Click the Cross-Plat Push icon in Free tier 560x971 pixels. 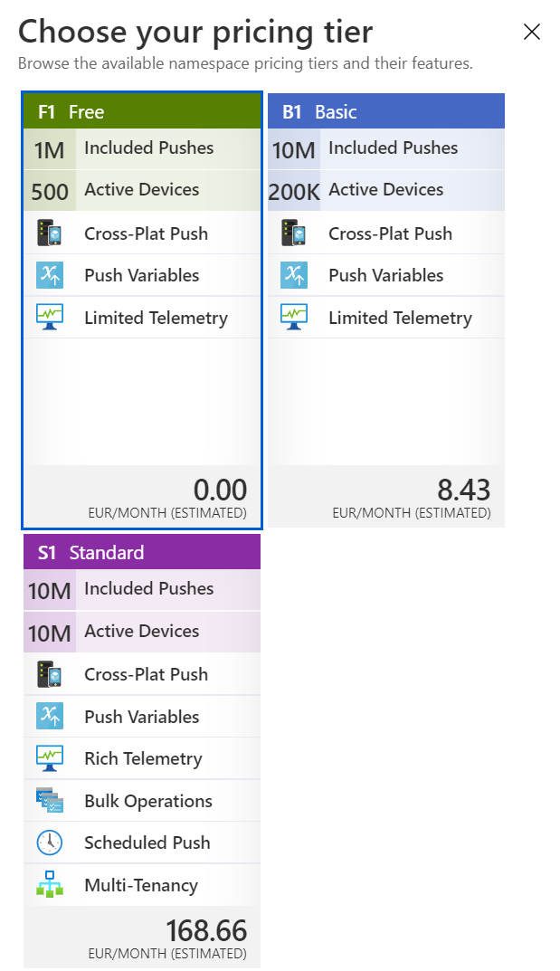click(50, 233)
